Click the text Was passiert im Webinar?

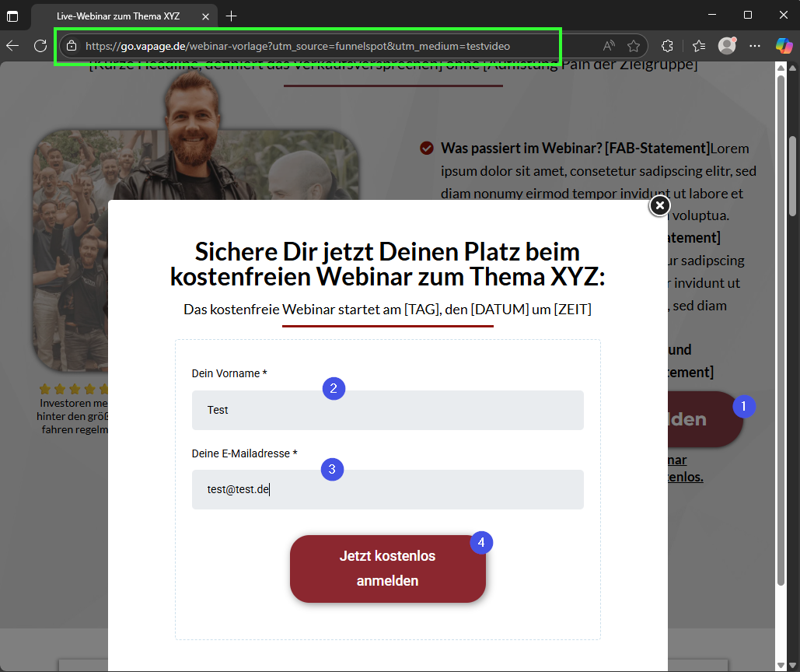pos(521,149)
